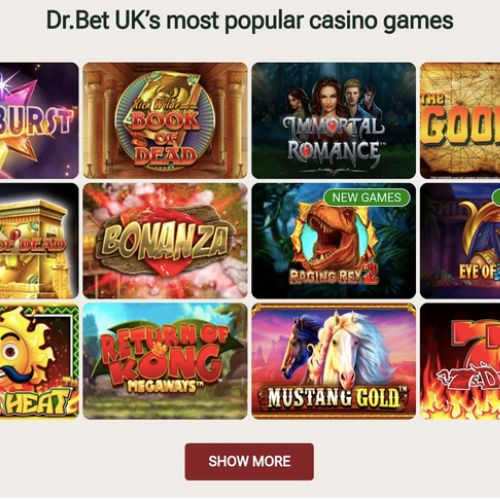Launch Rich Wilde Book of Dead

tap(165, 120)
